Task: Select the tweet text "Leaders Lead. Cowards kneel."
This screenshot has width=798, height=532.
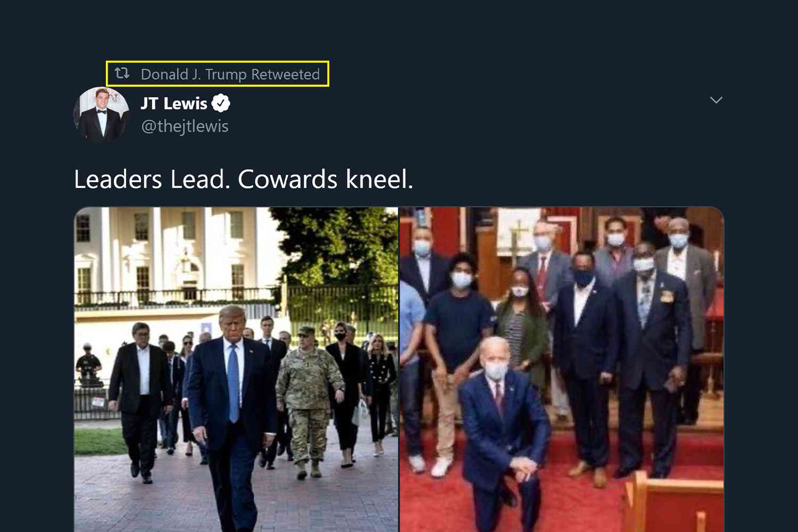Action: 243,179
